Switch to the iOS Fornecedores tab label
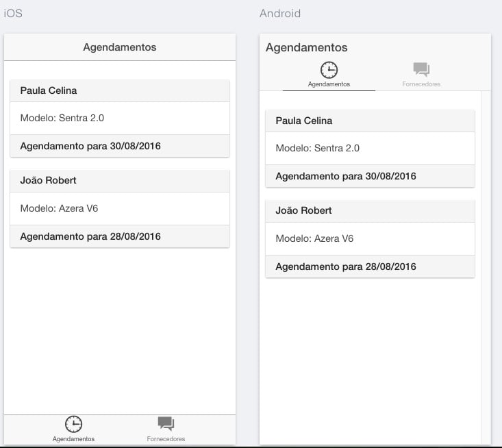The image size is (502, 448). (166, 438)
